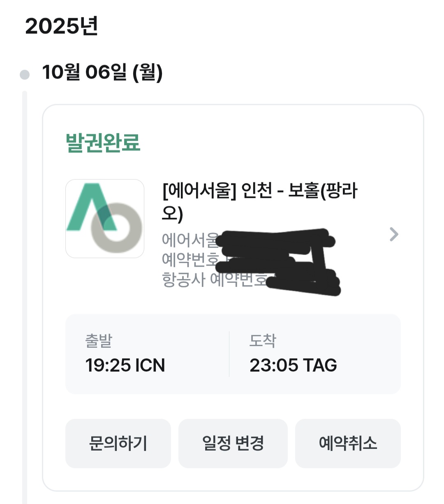Click the divider between departure and arrival

229,354
